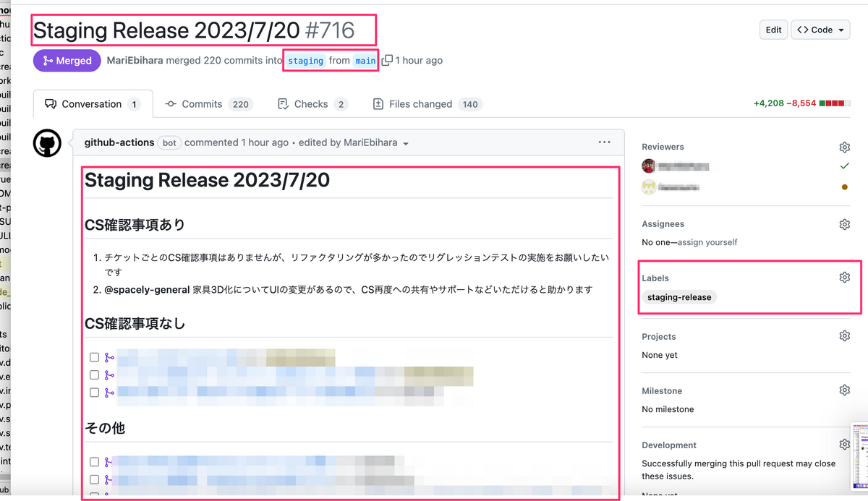Check the first task under CS確認事項なし
Viewport: 868px width, 501px height.
[x=94, y=356]
